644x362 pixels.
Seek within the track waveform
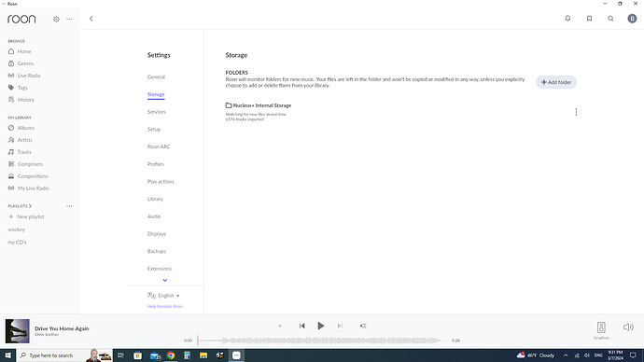[321, 341]
